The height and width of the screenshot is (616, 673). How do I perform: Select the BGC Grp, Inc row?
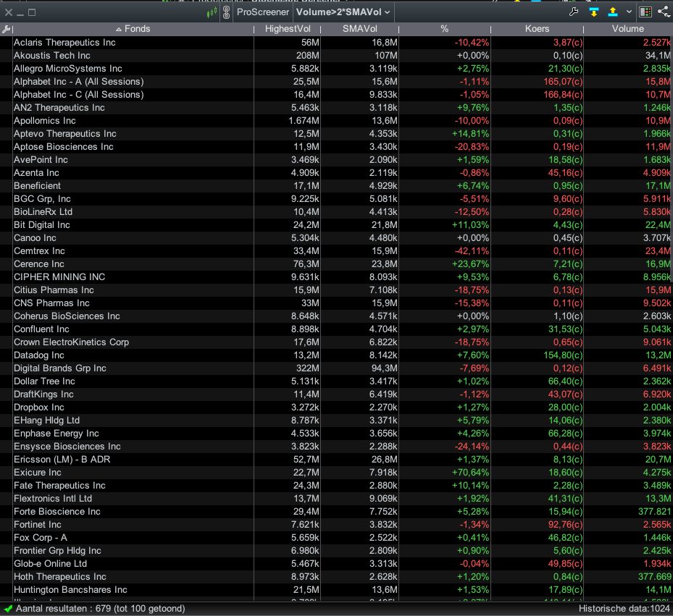coord(336,198)
